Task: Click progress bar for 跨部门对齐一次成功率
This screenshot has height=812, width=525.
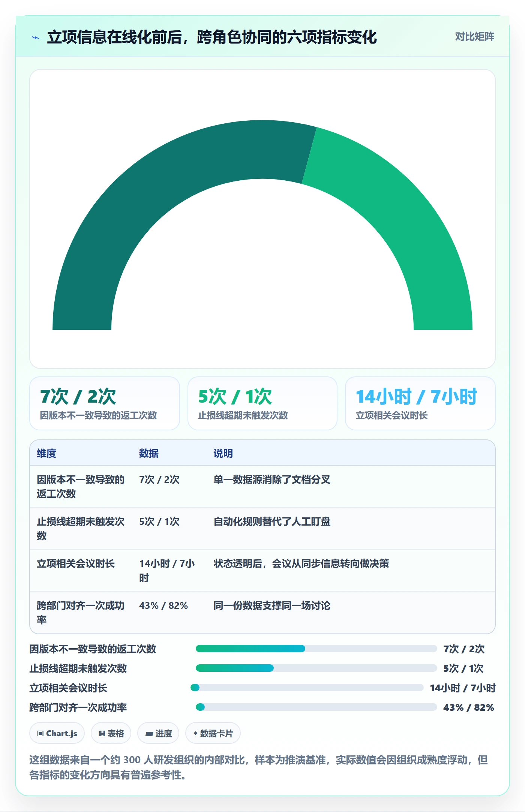Action: click(316, 707)
